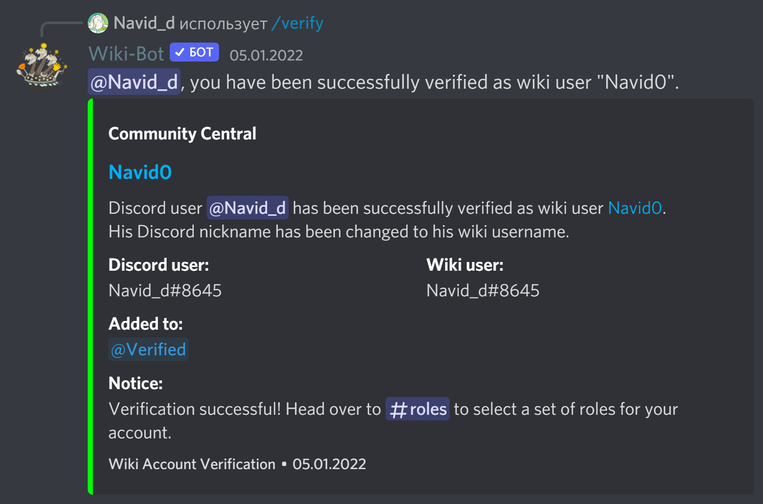Open Wiki-Bot username profile popup
The height and width of the screenshot is (504, 763).
(x=126, y=54)
